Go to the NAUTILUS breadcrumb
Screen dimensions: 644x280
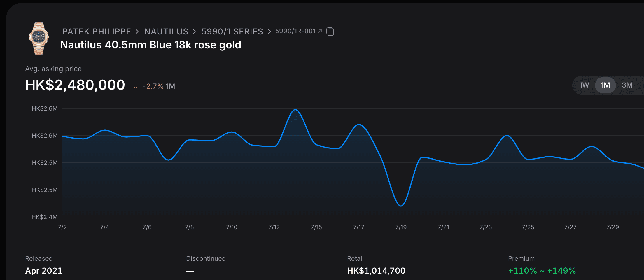pyautogui.click(x=166, y=32)
